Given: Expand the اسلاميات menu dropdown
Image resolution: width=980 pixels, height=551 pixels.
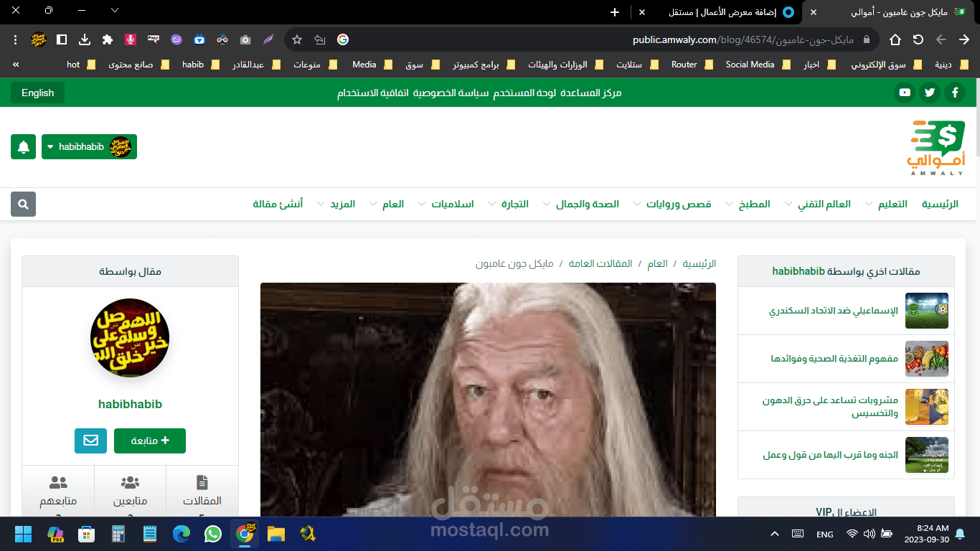Looking at the screenshot, I should pos(422,204).
